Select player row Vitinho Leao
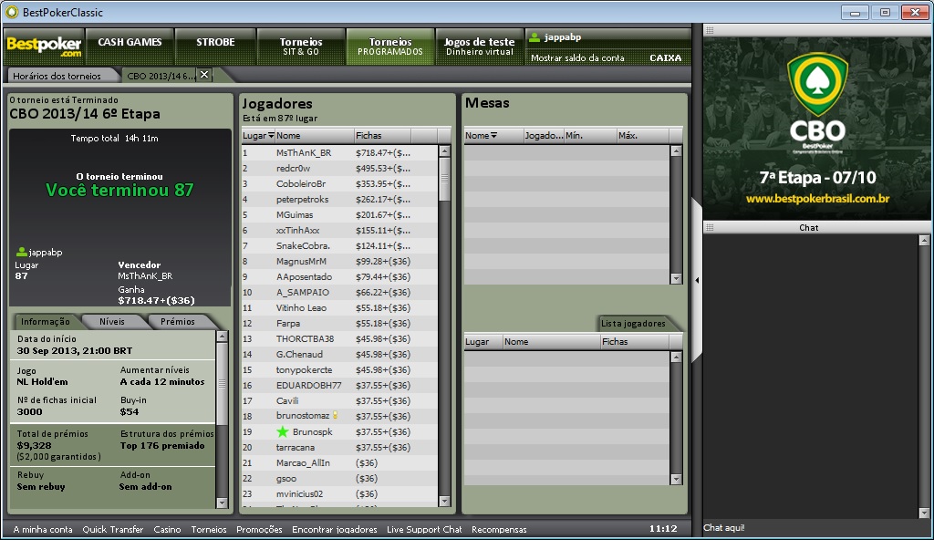This screenshot has width=934, height=560. [339, 308]
